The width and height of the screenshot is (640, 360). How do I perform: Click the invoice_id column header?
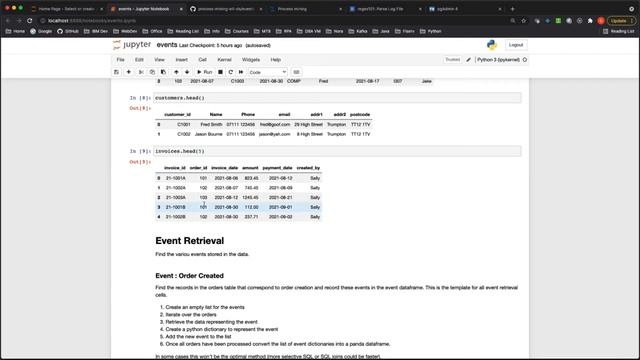point(175,168)
